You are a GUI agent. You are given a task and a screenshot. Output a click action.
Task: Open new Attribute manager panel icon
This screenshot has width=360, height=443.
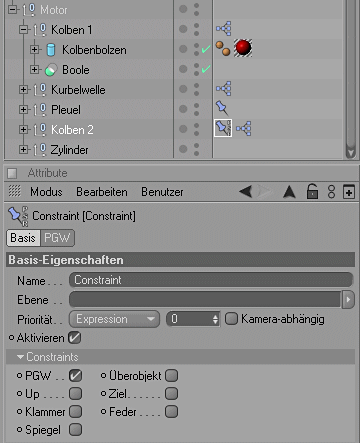point(349,192)
